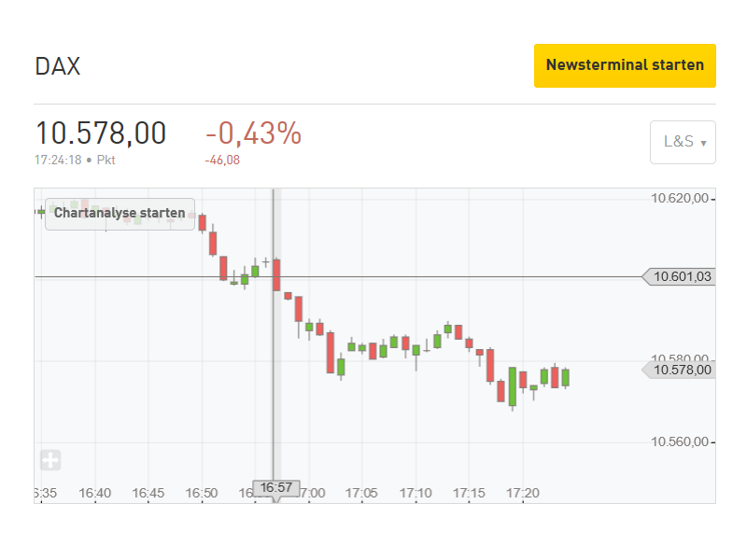
Task: Select the 16:57 crosshair time marker
Action: pos(276,487)
